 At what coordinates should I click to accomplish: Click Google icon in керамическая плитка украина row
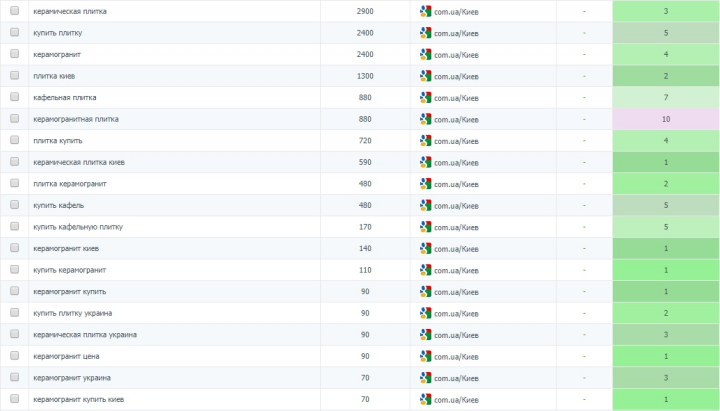[425, 335]
